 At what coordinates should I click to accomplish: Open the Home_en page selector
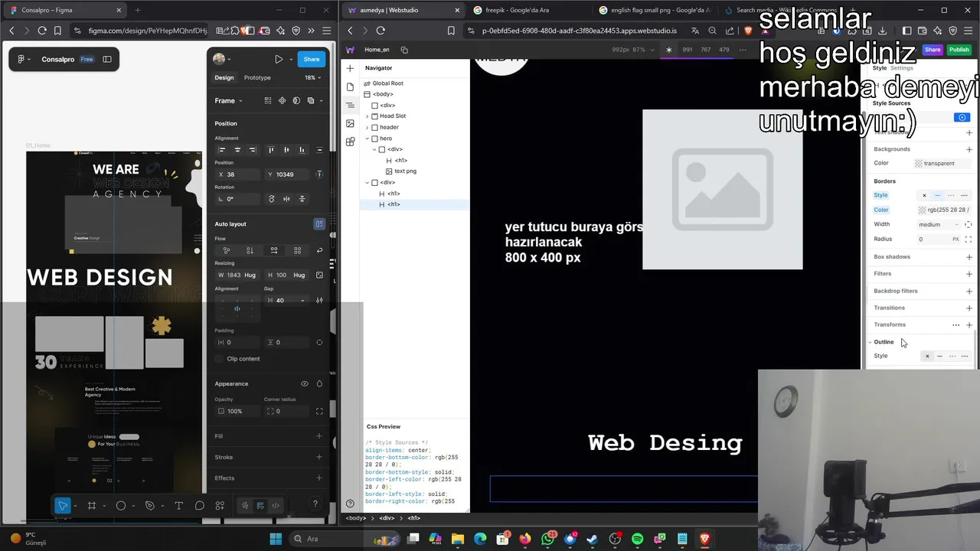pos(377,50)
